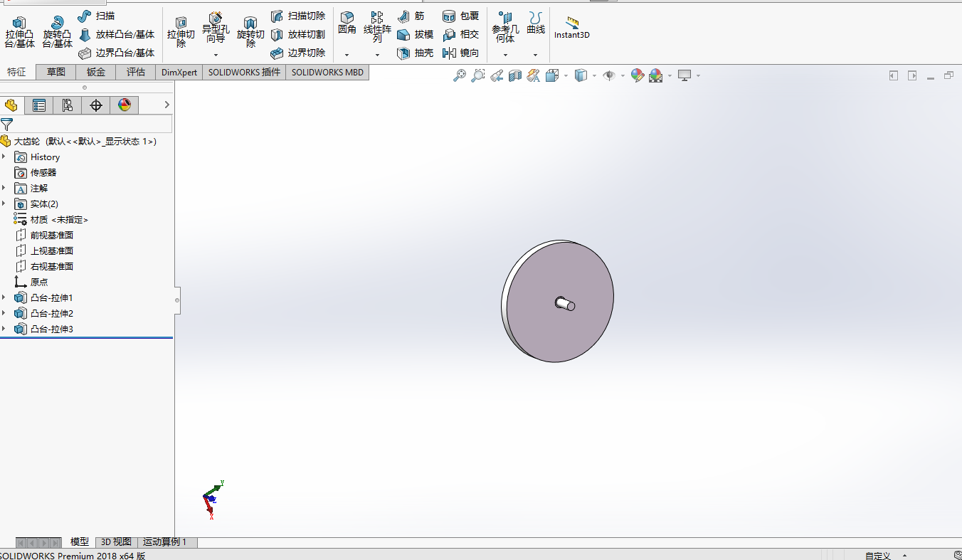This screenshot has height=560, width=962.
Task: Expand the 凸台-拉伸3 feature node
Action: pyautogui.click(x=4, y=329)
